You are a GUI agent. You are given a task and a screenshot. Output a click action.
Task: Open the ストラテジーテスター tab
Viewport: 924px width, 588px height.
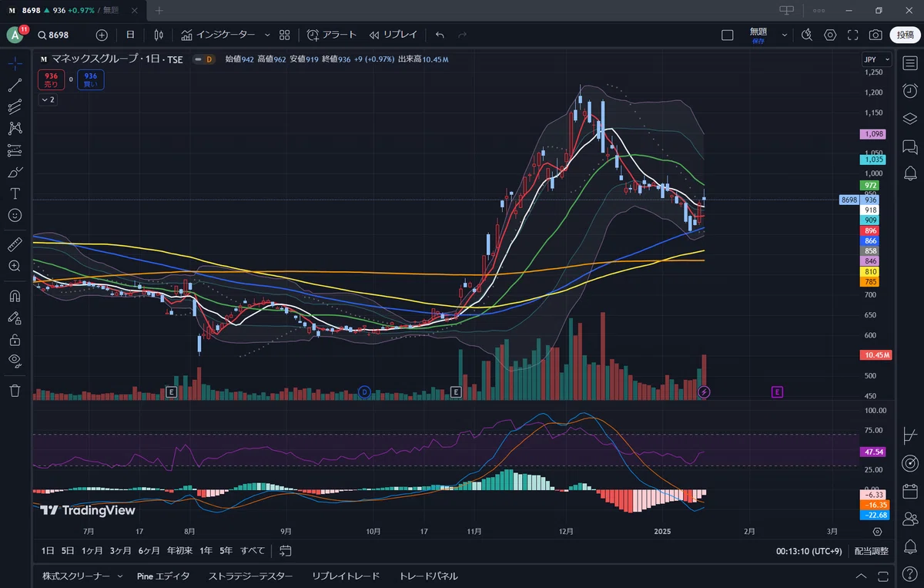coord(250,576)
